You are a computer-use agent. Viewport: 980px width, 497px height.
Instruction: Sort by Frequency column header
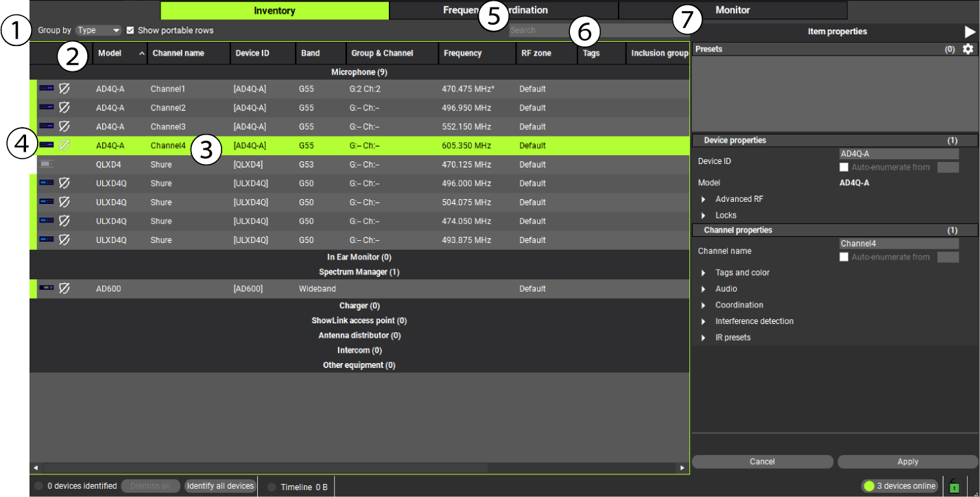[477, 53]
